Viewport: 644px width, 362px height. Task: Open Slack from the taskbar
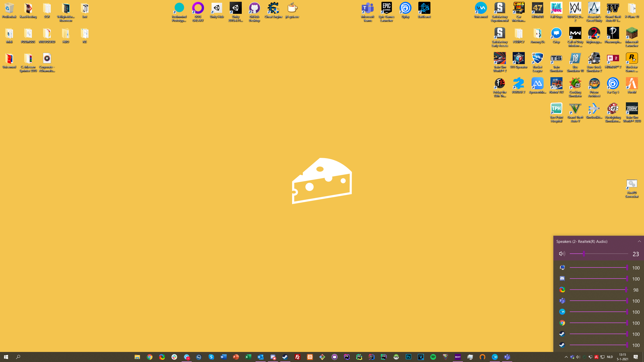[x=174, y=357]
